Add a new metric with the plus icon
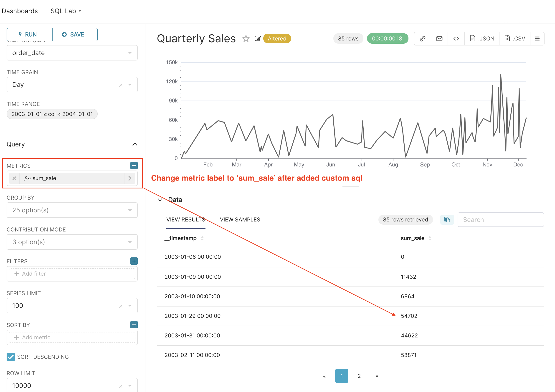Viewport: 555px width, 392px height. [134, 166]
